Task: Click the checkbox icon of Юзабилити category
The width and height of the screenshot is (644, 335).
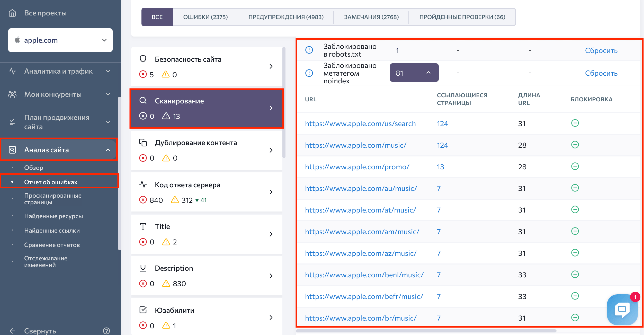Action: 143,310
